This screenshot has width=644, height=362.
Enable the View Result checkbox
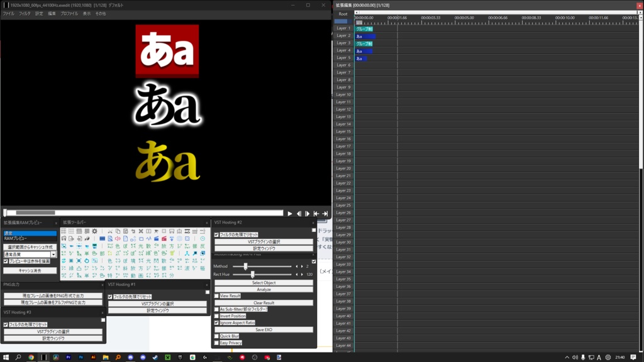click(216, 295)
